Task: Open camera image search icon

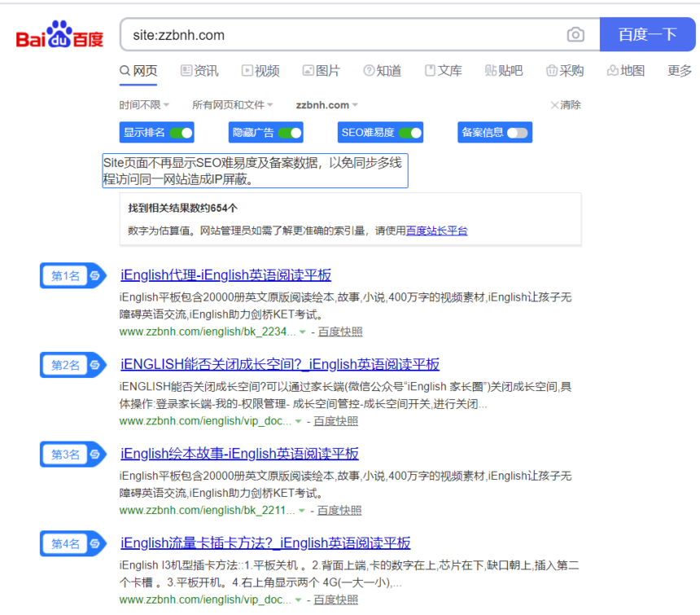Action: (575, 34)
